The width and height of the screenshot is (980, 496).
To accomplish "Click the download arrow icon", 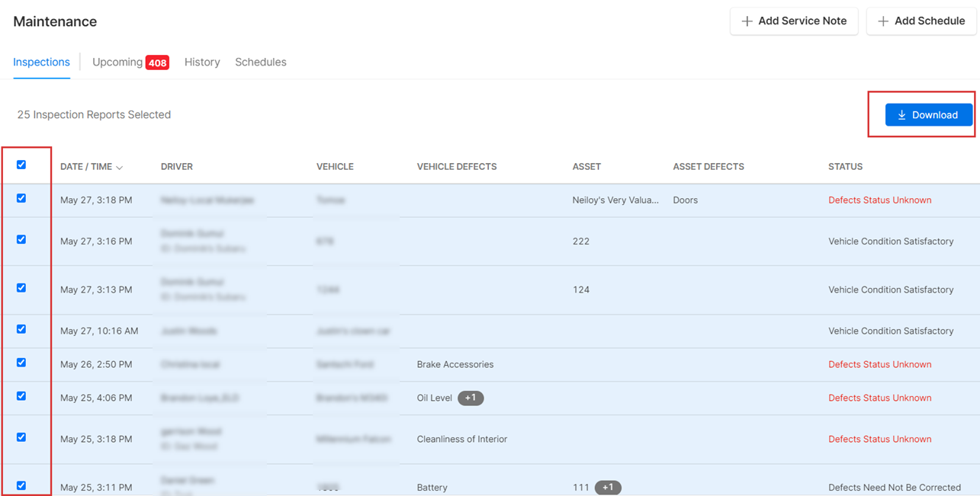I will 901,115.
